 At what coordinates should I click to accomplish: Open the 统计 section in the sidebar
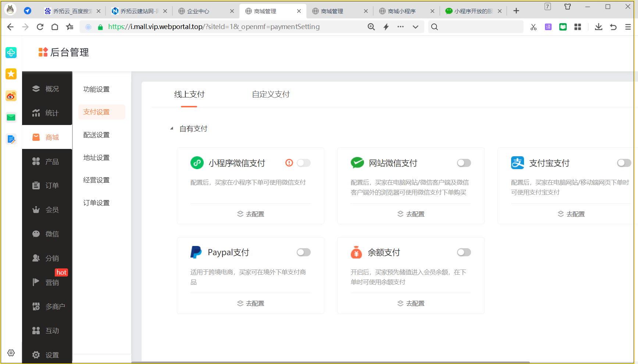[47, 113]
